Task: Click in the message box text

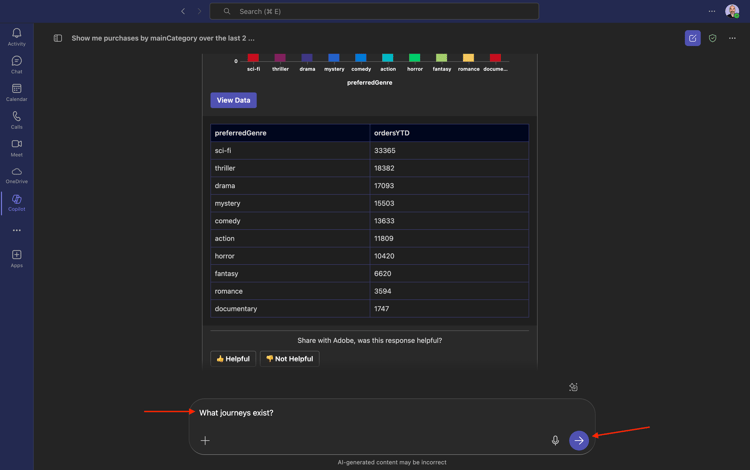Action: pos(236,413)
